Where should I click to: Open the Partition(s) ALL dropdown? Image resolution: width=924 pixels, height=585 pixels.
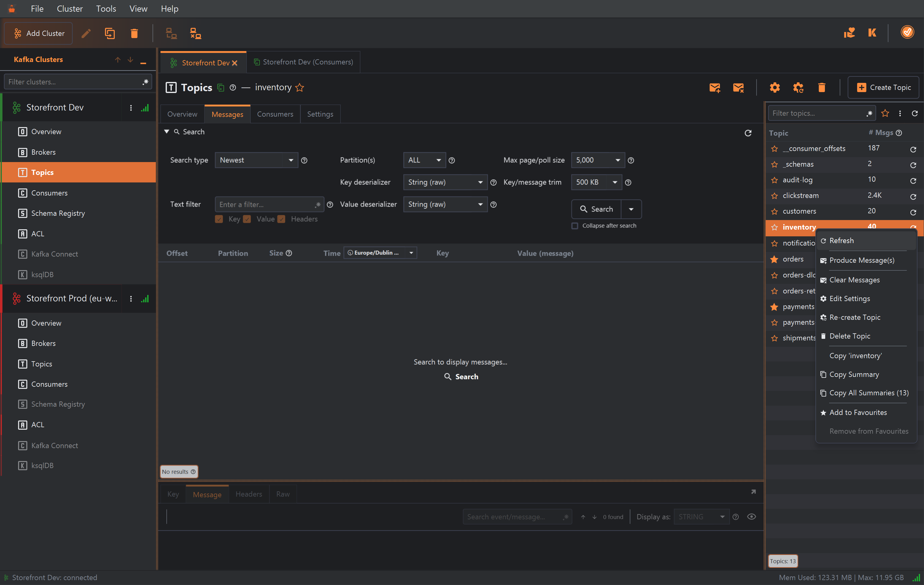point(424,160)
